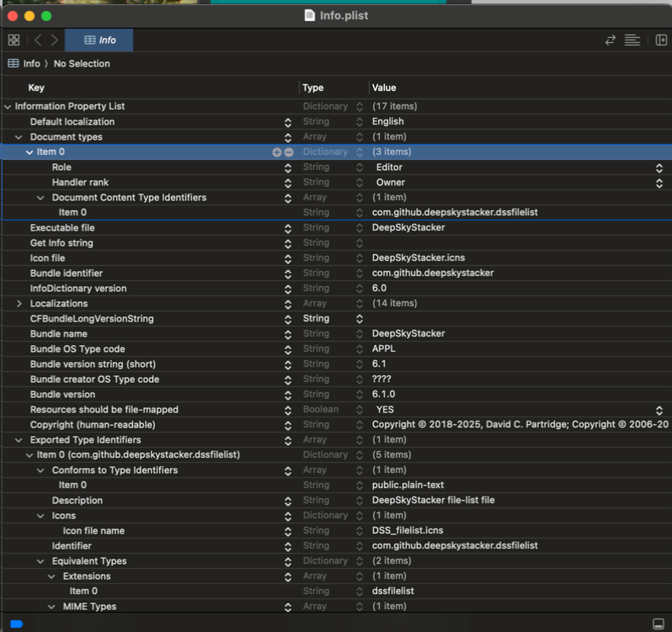Click No Selection in the jump bar
Screen dimensions: 672x632
pos(82,64)
